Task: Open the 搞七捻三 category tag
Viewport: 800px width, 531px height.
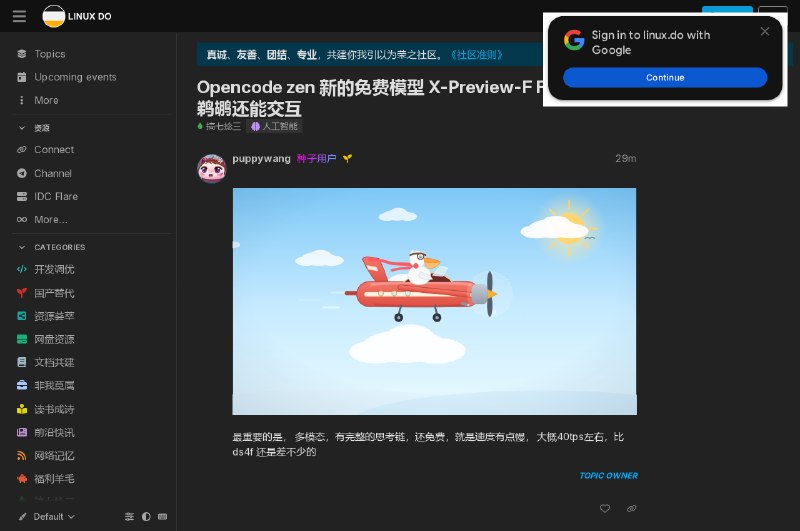Action: click(x=219, y=126)
